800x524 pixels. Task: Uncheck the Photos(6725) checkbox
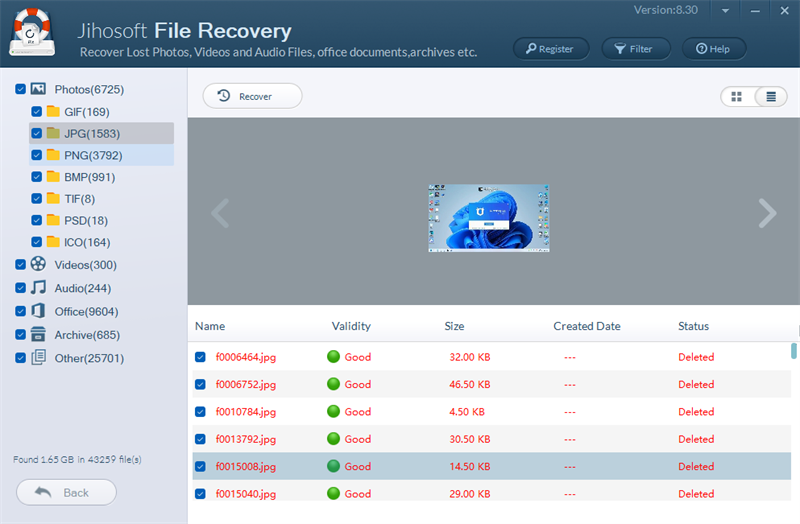pos(20,89)
